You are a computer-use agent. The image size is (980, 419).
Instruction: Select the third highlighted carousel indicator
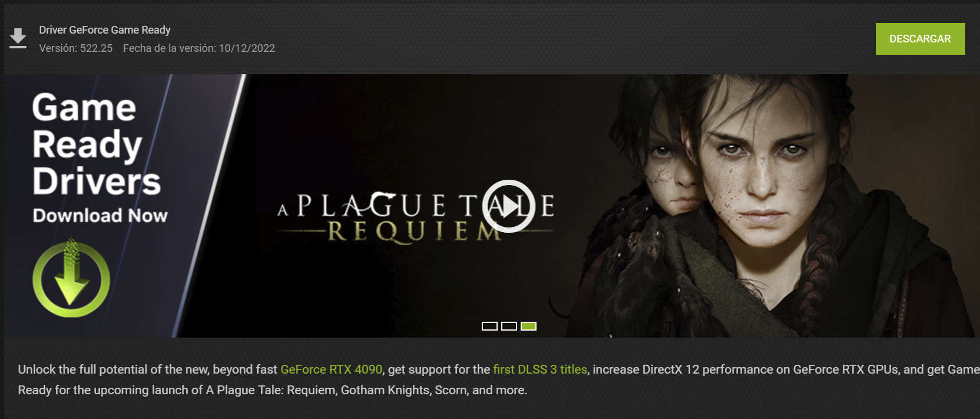pyautogui.click(x=528, y=326)
